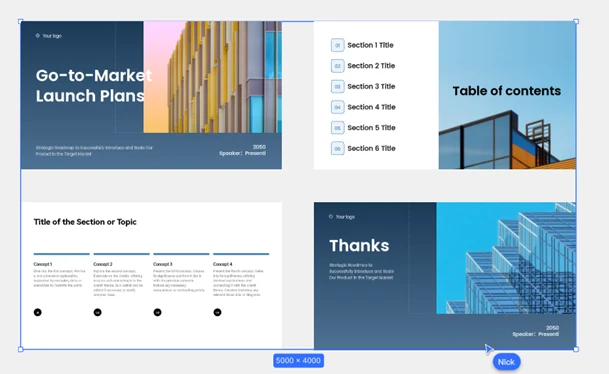Click the Your logo icon on Thanks slide
The width and height of the screenshot is (609, 374).
click(331, 216)
